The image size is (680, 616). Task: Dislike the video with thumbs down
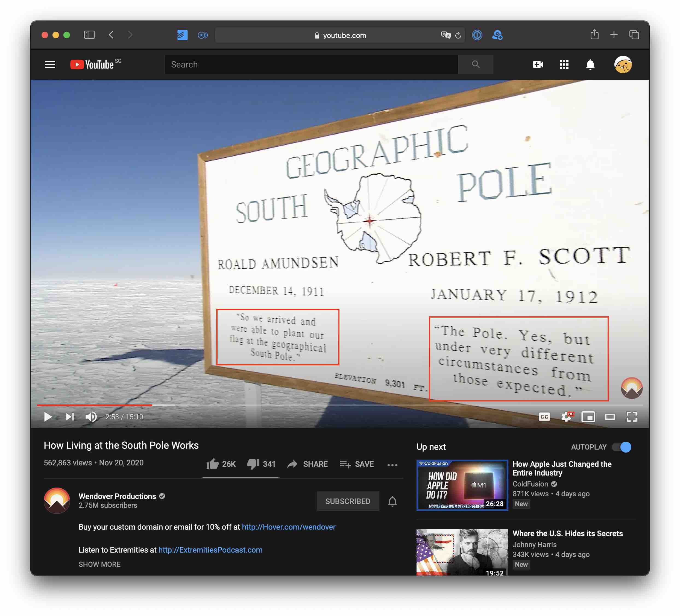tap(261, 464)
